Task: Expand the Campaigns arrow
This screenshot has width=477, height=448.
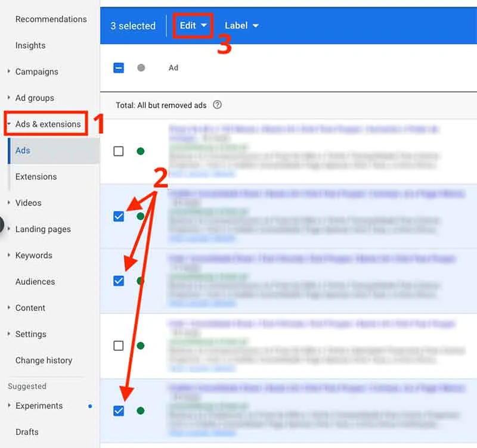Action: pos(8,71)
